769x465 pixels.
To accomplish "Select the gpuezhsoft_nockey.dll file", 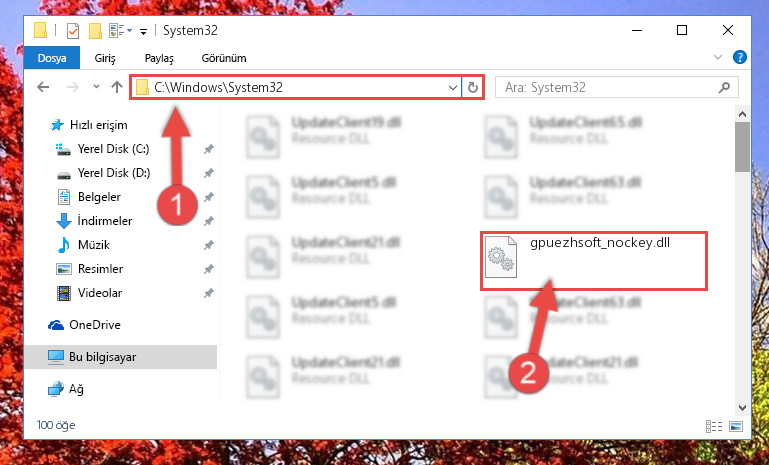I will click(594, 261).
